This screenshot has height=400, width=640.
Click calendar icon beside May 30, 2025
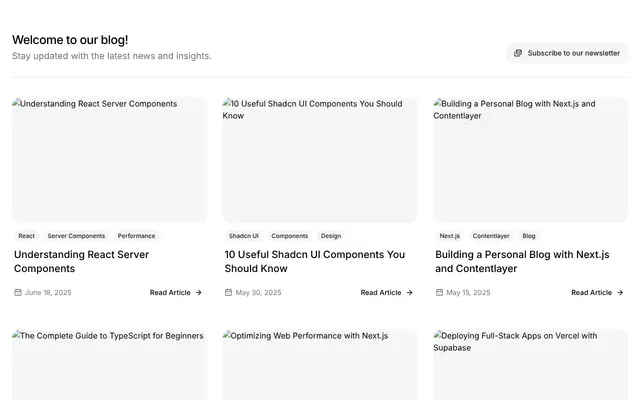pyautogui.click(x=229, y=292)
